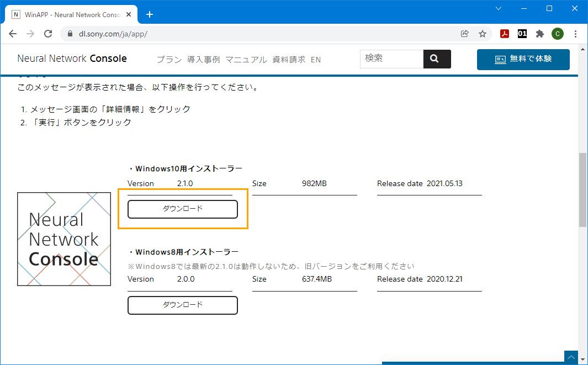Click the scroll-to-top arrow icon

tap(571, 357)
